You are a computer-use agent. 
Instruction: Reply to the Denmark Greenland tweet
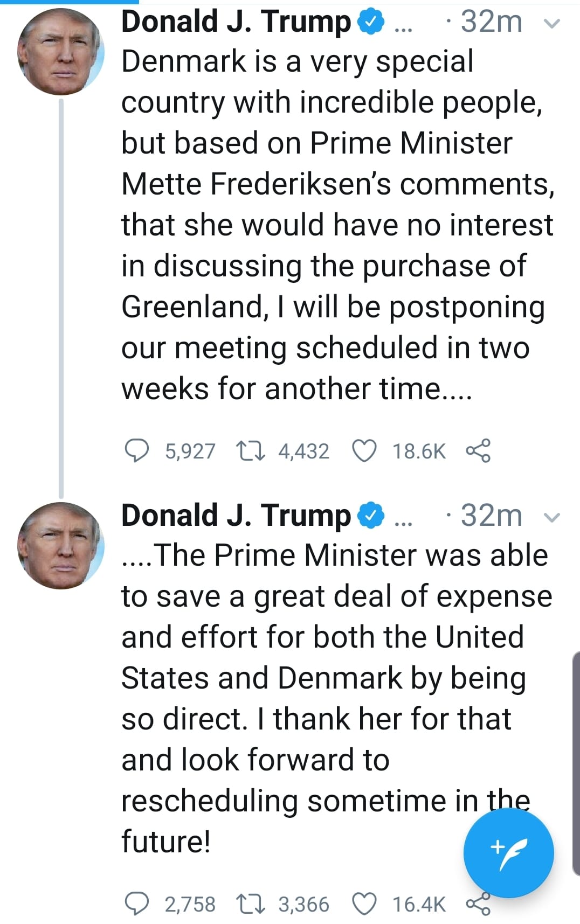pos(136,451)
